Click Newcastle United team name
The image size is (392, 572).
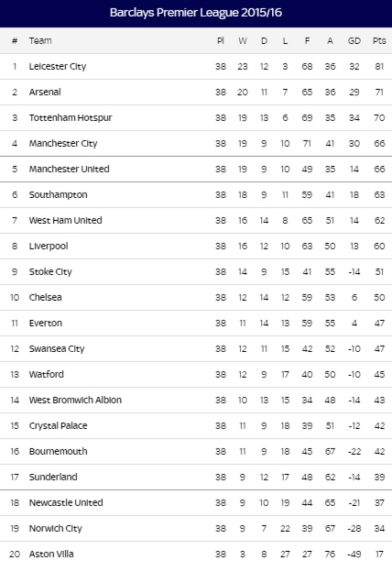pyautogui.click(x=66, y=502)
